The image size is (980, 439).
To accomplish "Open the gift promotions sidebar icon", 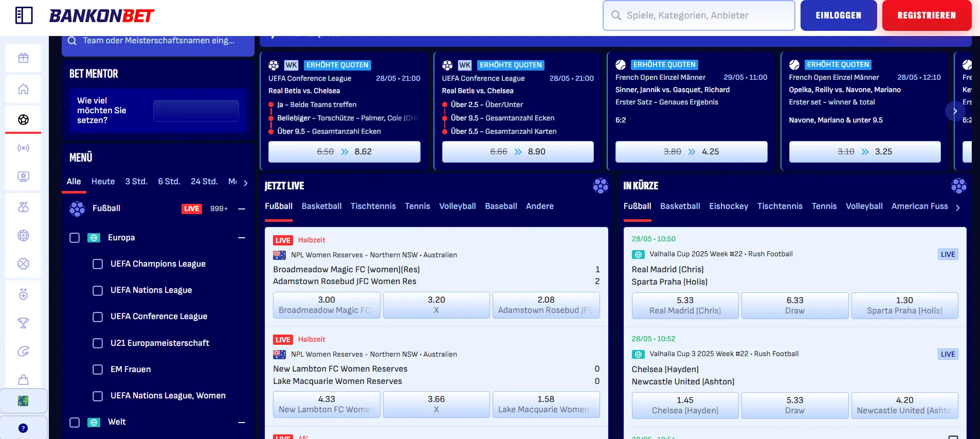I will point(23,58).
